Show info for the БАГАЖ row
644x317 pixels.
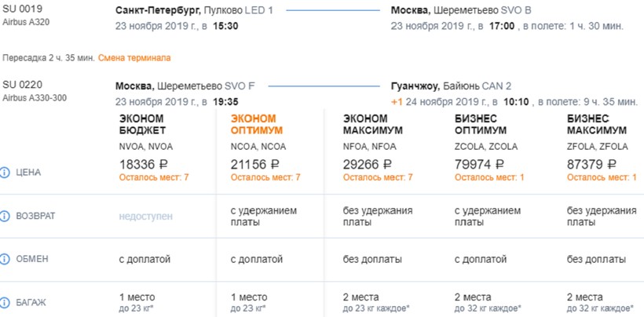(6, 303)
